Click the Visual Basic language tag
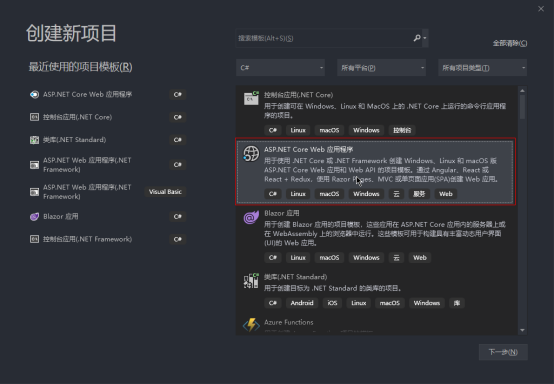This screenshot has height=384, width=554. click(165, 191)
